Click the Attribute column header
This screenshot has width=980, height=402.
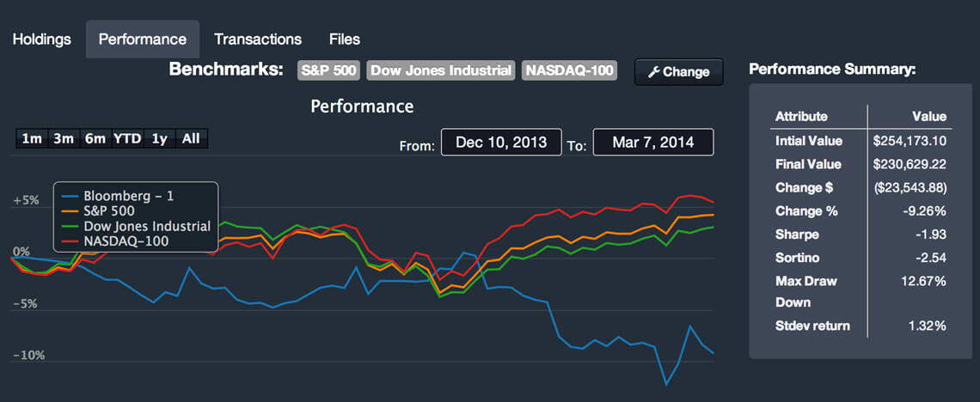click(x=801, y=117)
